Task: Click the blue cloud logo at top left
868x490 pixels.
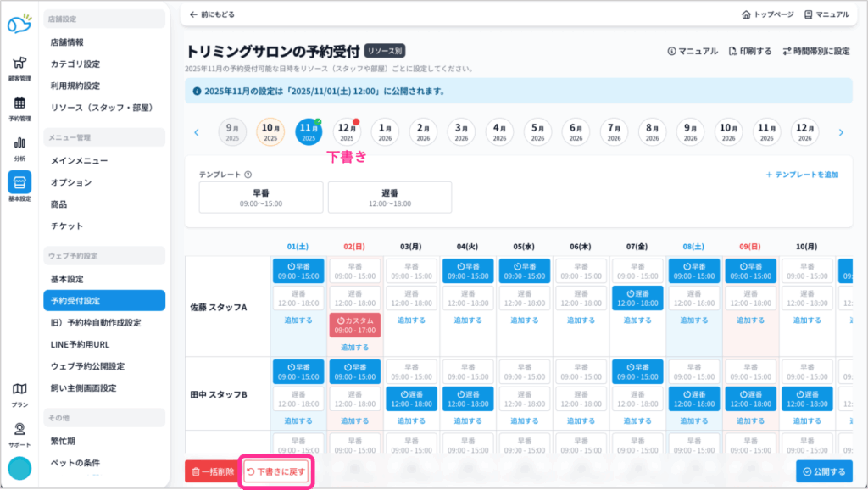Action: [x=19, y=24]
